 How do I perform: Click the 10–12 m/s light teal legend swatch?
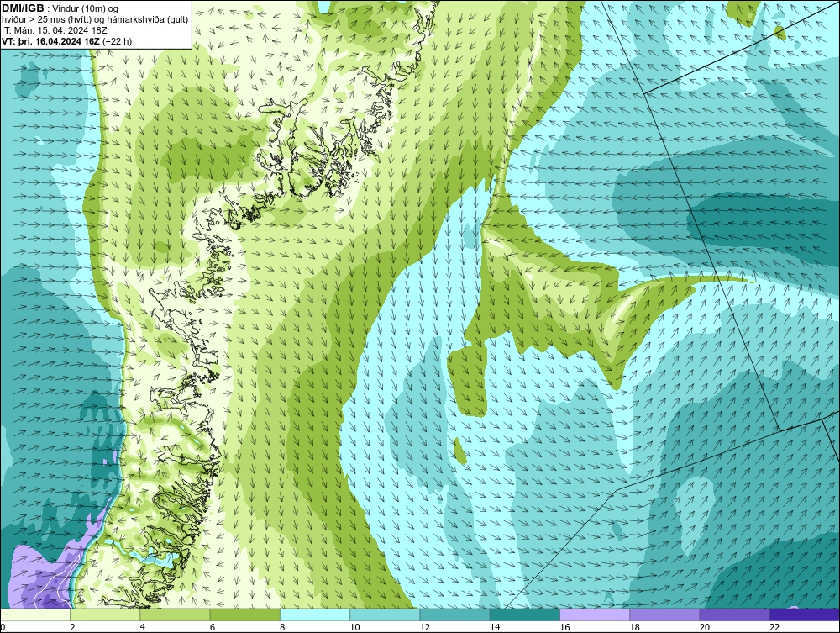(385, 615)
